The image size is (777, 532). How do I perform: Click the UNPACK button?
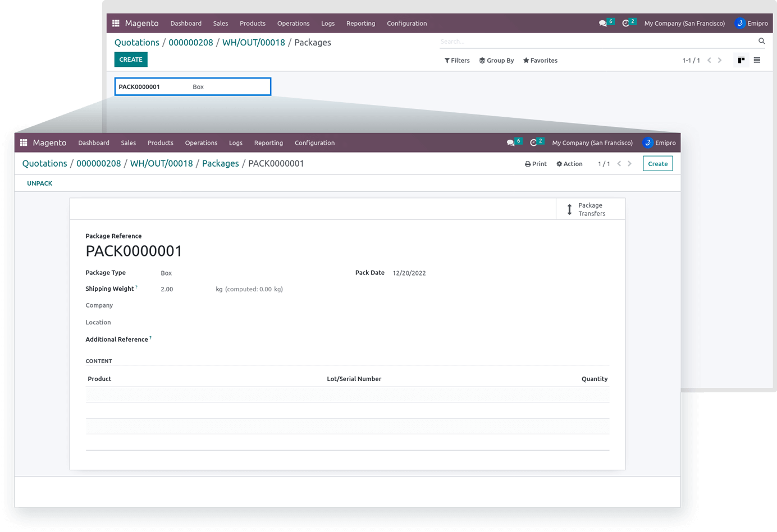tap(40, 184)
